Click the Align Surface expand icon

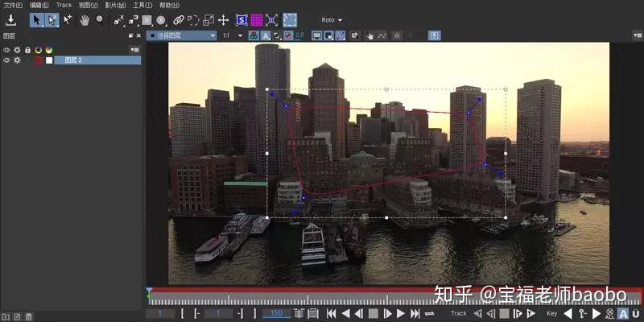tap(271, 20)
